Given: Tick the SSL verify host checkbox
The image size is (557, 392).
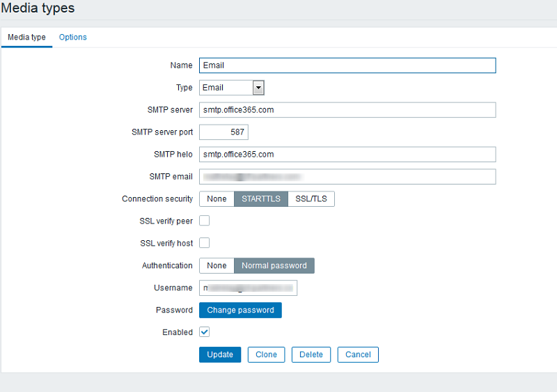Looking at the screenshot, I should pyautogui.click(x=205, y=243).
